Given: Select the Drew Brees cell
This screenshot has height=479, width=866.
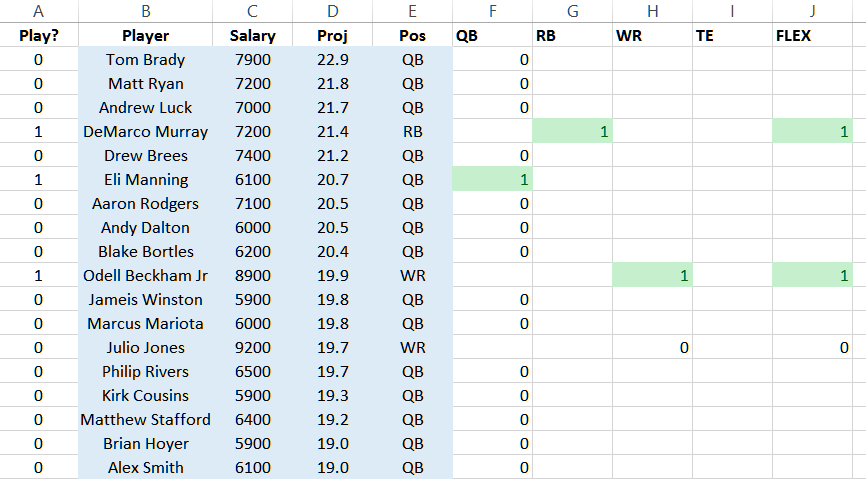Looking at the screenshot, I should (x=145, y=156).
